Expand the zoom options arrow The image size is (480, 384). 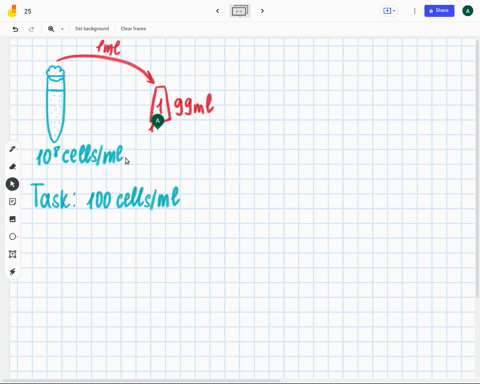62,29
